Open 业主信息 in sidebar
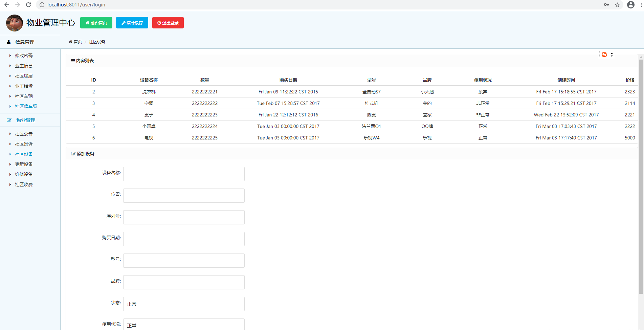This screenshot has width=644, height=330. point(24,66)
